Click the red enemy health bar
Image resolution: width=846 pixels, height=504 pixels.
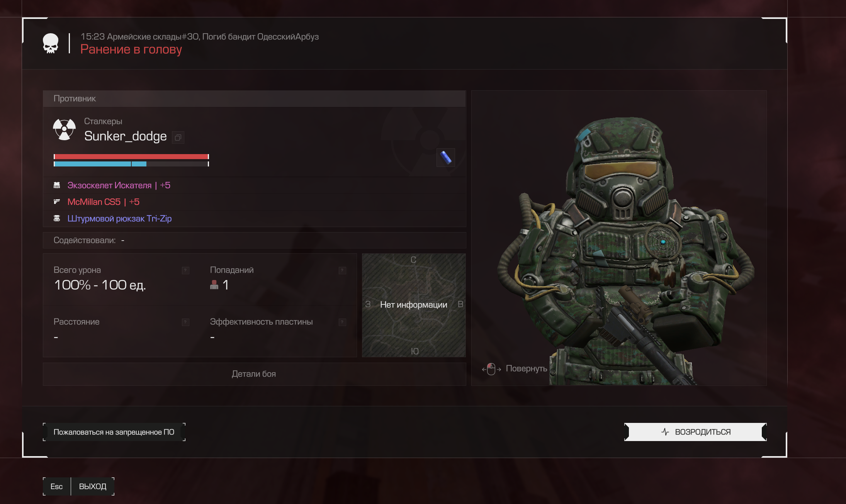pos(131,156)
